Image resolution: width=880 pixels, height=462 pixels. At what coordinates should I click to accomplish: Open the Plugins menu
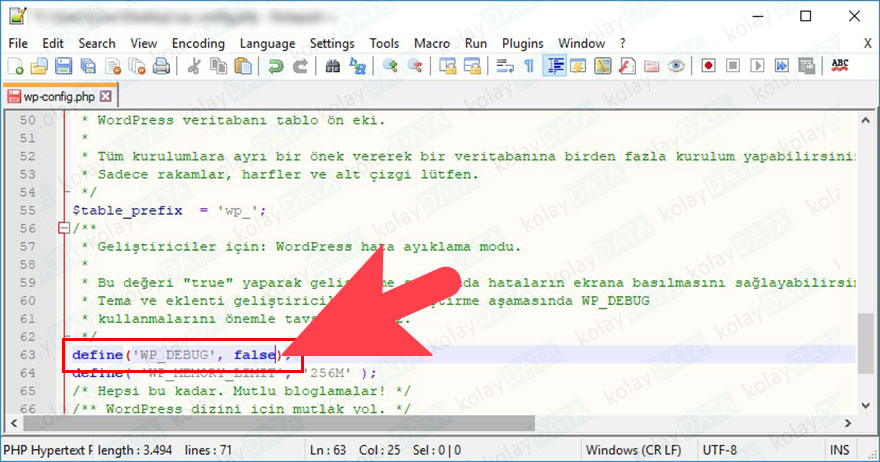(522, 43)
